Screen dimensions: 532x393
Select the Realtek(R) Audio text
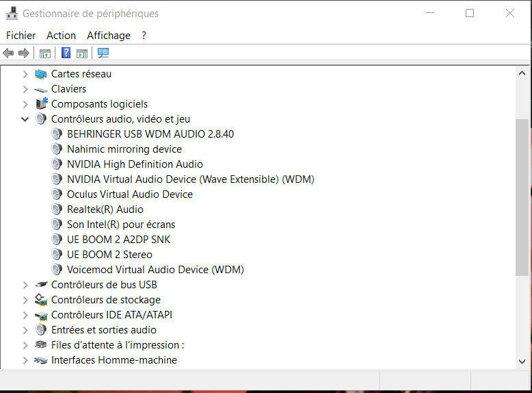pos(105,210)
